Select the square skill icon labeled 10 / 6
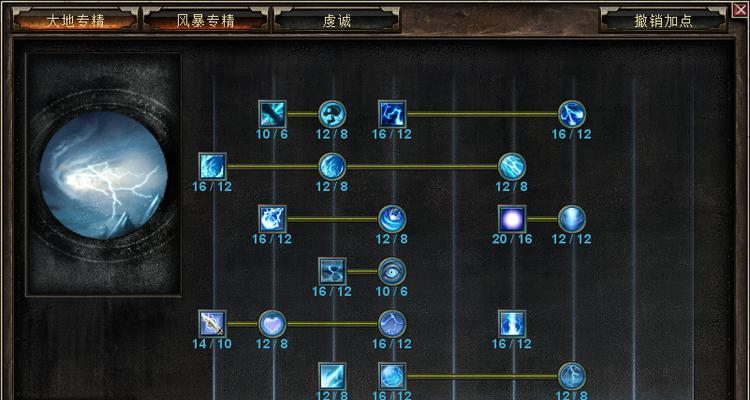 coord(272,114)
